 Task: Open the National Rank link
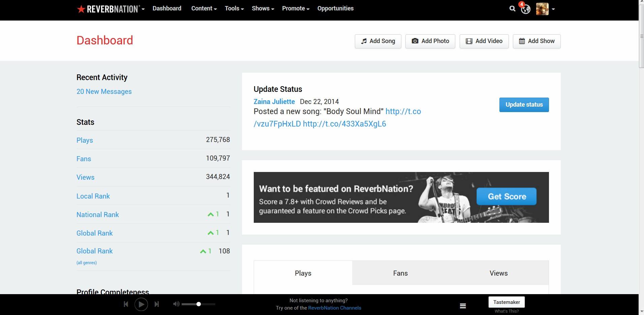tap(98, 215)
